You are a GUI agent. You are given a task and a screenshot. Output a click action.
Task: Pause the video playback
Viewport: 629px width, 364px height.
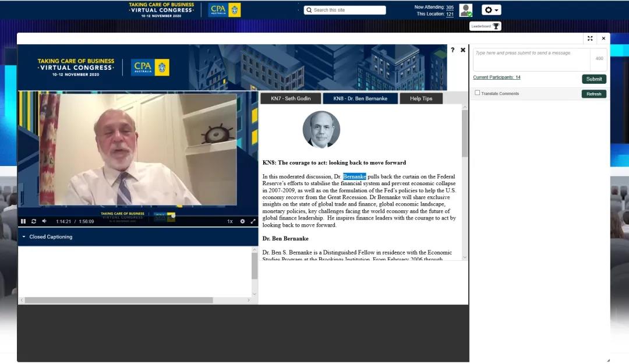click(x=23, y=221)
